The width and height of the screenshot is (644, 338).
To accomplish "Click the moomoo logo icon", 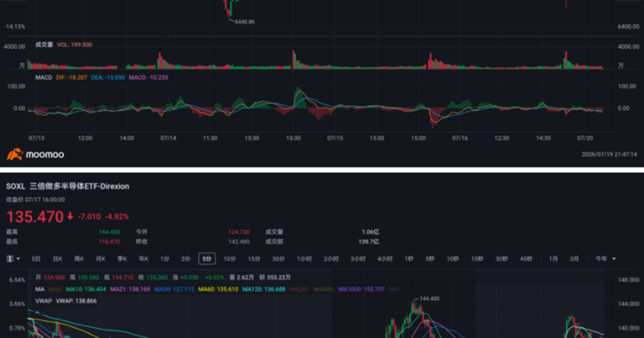I will tap(14, 154).
